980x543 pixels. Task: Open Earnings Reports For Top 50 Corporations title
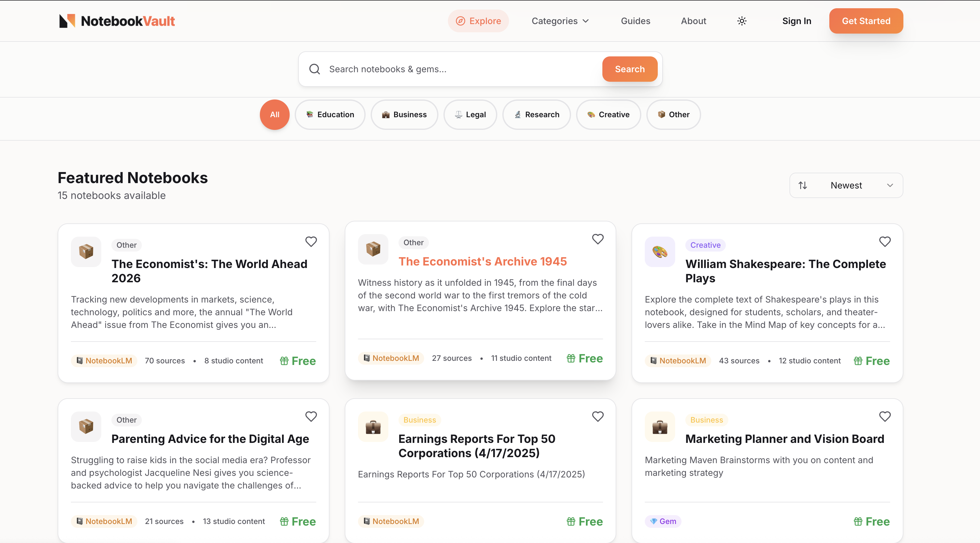pyautogui.click(x=477, y=445)
